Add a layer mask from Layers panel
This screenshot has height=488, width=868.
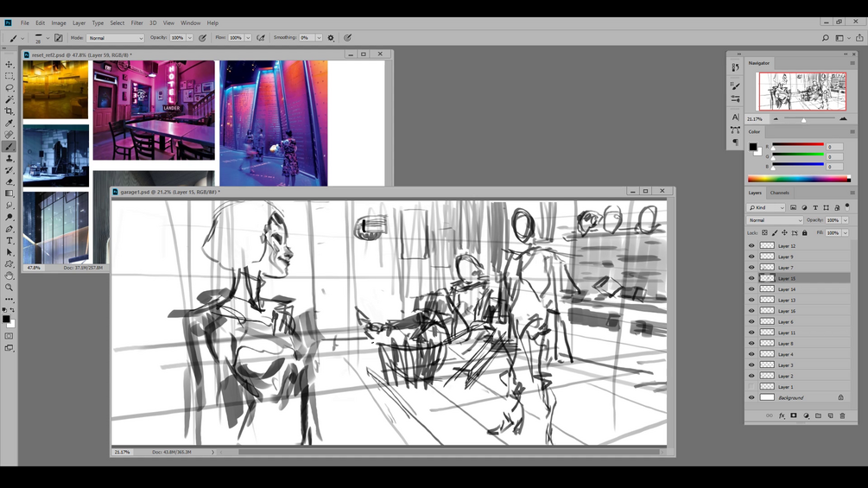pos(793,415)
